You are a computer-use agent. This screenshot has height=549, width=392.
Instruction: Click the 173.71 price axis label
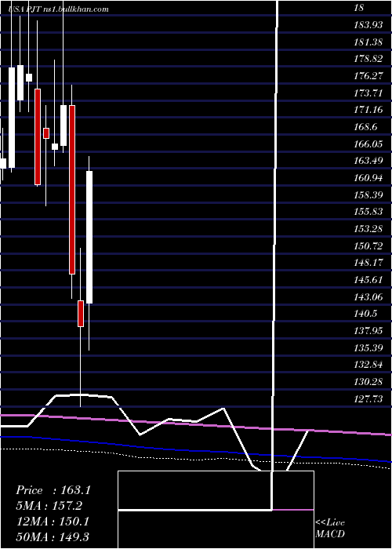[x=368, y=93]
